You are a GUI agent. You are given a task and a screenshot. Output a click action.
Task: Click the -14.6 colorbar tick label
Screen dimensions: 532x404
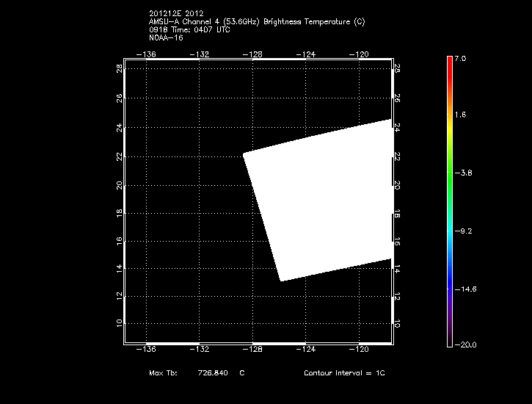point(467,289)
